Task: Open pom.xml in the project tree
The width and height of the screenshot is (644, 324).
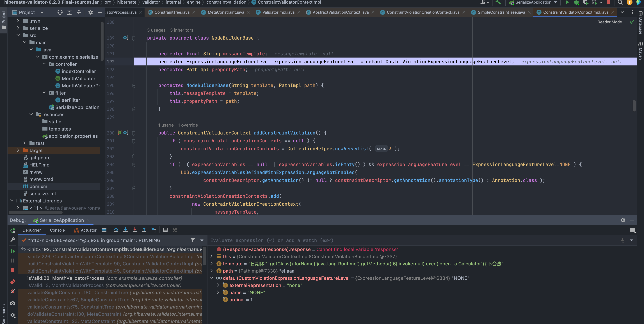Action: pos(39,186)
